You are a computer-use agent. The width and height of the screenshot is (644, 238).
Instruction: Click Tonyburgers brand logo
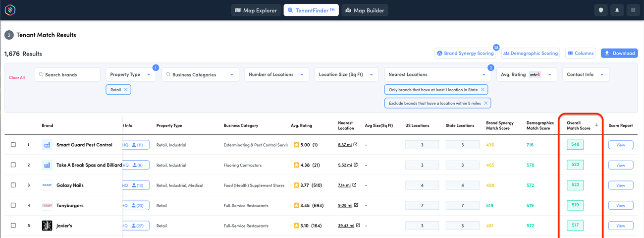tap(47, 205)
